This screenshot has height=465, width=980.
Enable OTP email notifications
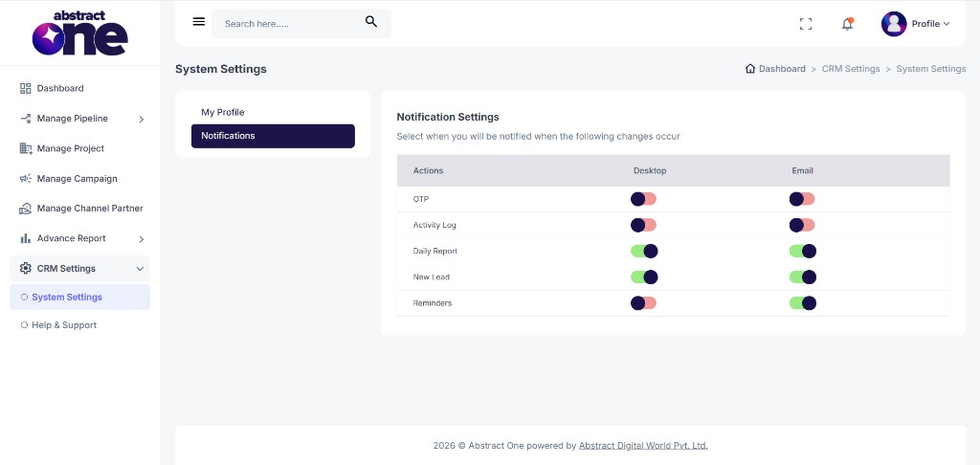[x=803, y=199]
